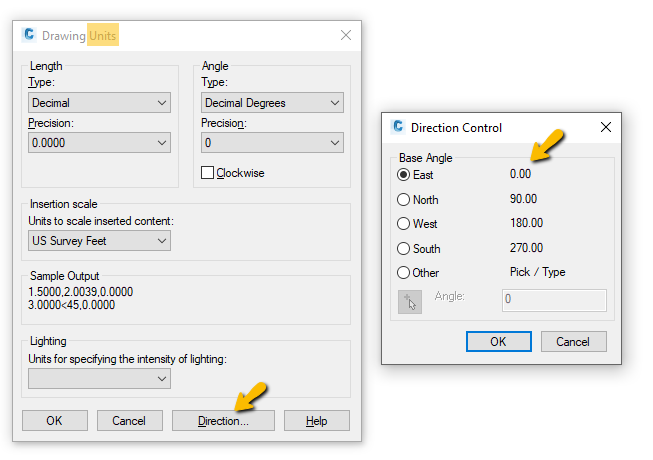Click the Direction Control app logo icon
This screenshot has width=653, height=460.
(x=398, y=127)
